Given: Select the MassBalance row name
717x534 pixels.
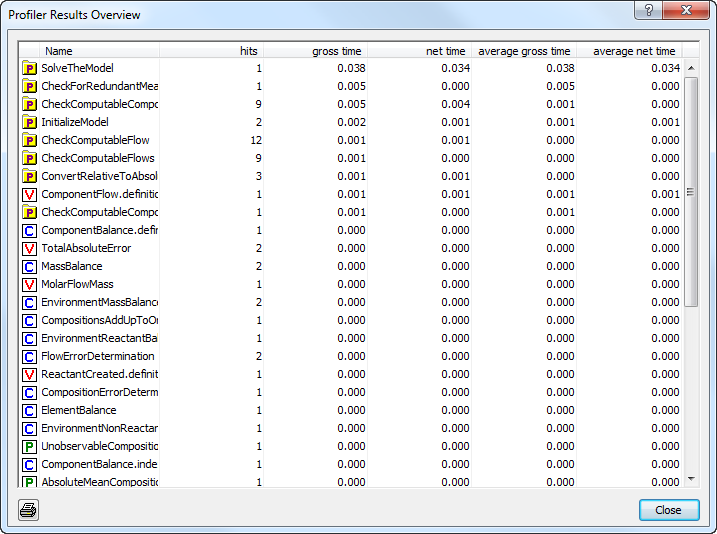Looking at the screenshot, I should (x=72, y=266).
